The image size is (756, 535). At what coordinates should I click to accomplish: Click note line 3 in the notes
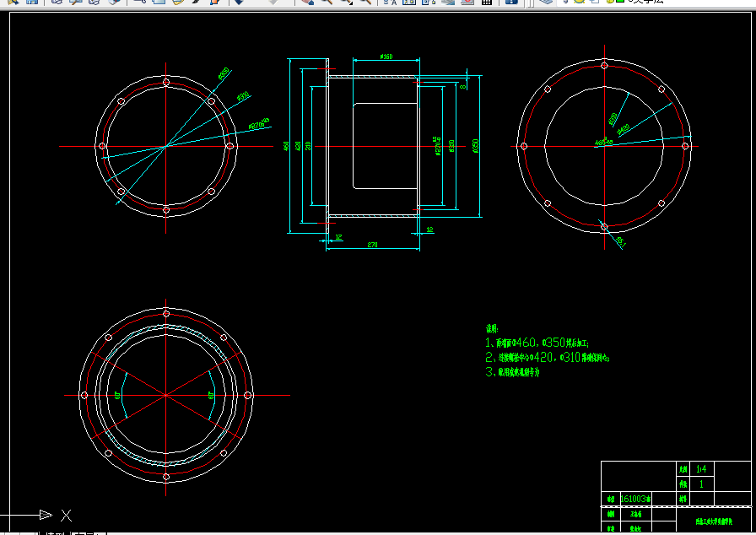click(512, 371)
